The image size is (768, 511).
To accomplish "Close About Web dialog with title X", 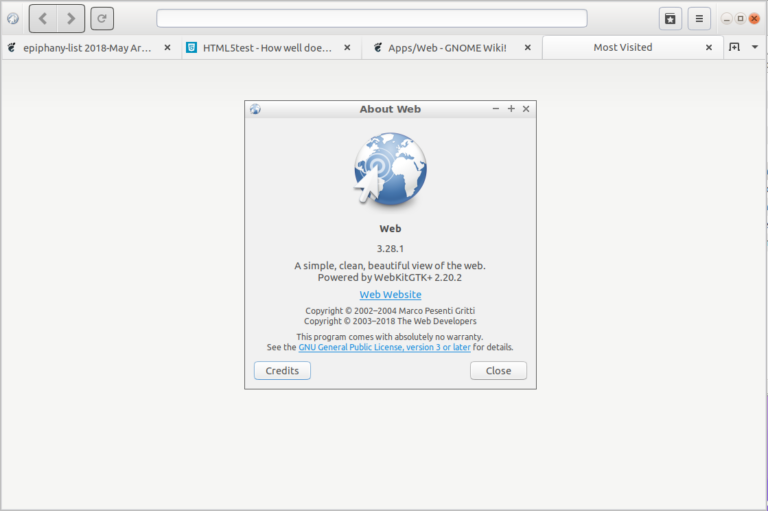I will tap(526, 109).
